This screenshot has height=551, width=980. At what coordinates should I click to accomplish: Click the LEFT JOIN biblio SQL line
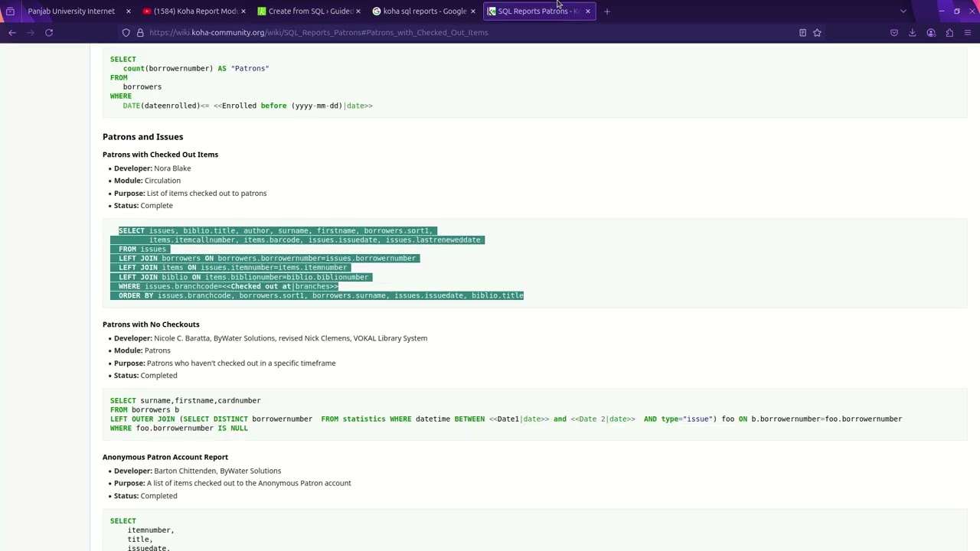(243, 277)
